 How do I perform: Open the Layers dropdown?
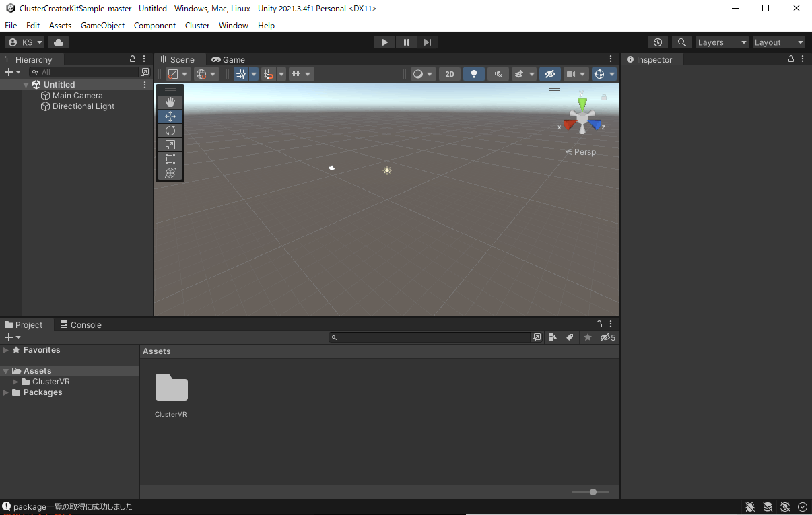[722, 42]
